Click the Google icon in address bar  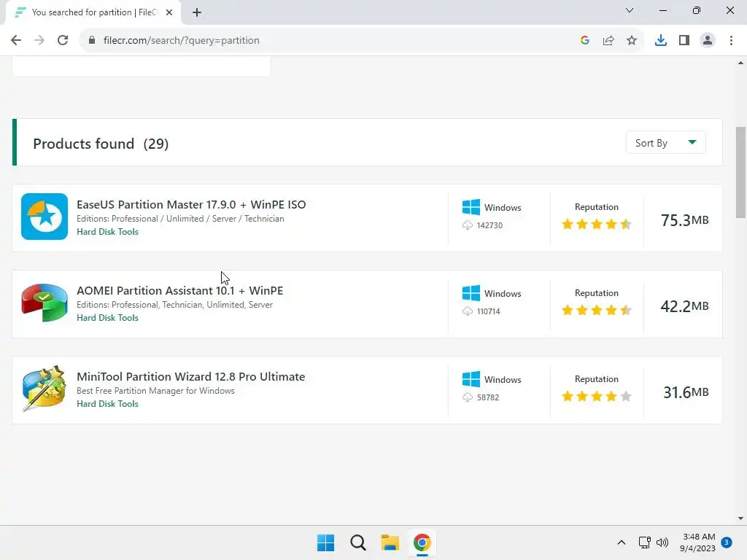[585, 41]
